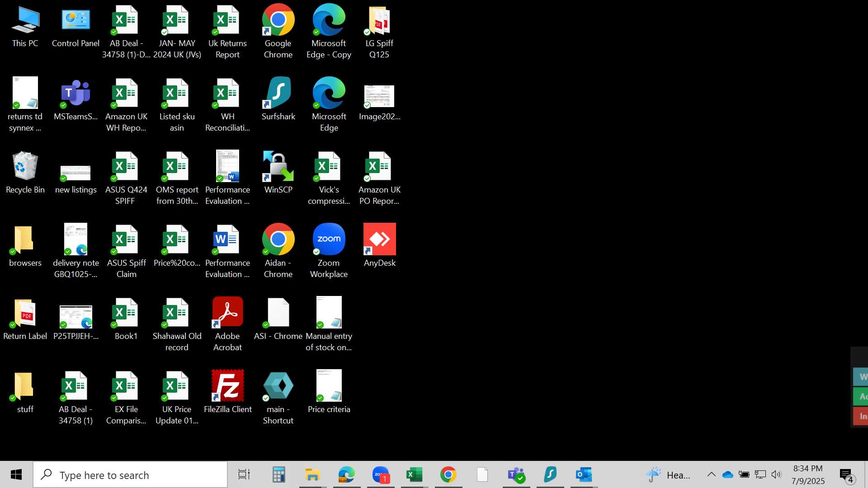Viewport: 868px width, 488px height.
Task: Select Manual entry of stock on... file
Action: tap(329, 324)
